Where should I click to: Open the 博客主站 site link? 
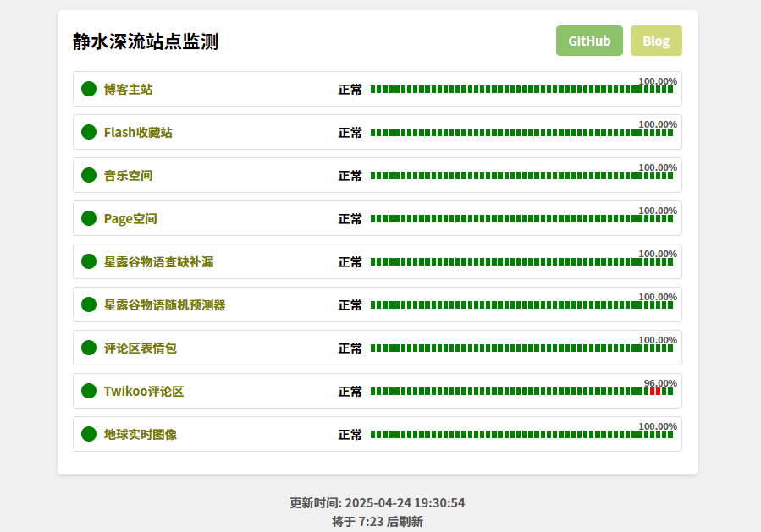[x=128, y=90]
